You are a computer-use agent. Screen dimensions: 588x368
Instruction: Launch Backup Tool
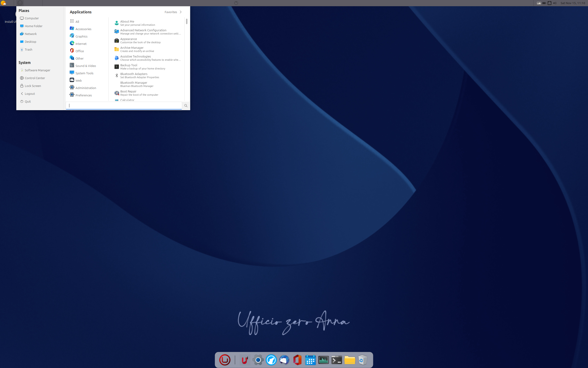coord(148,67)
